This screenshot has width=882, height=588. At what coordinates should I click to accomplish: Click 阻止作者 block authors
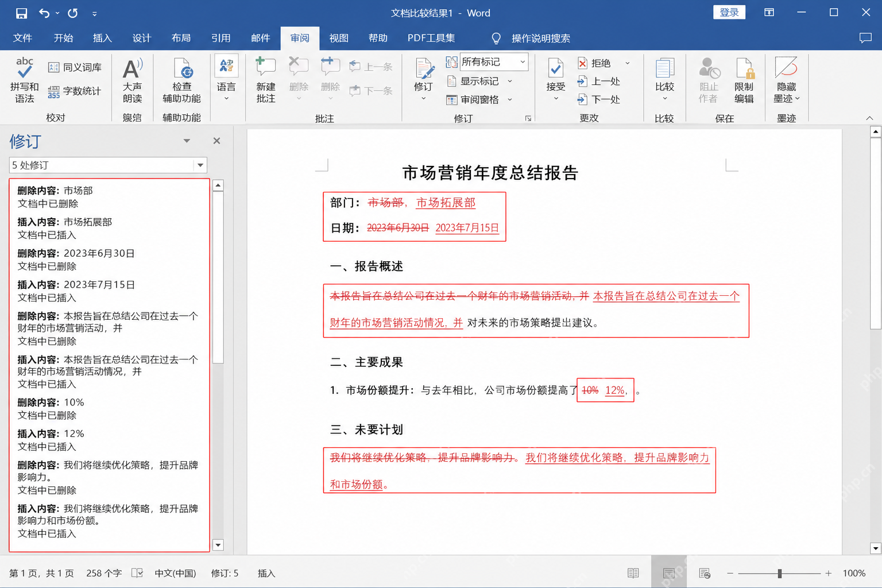[x=709, y=80]
